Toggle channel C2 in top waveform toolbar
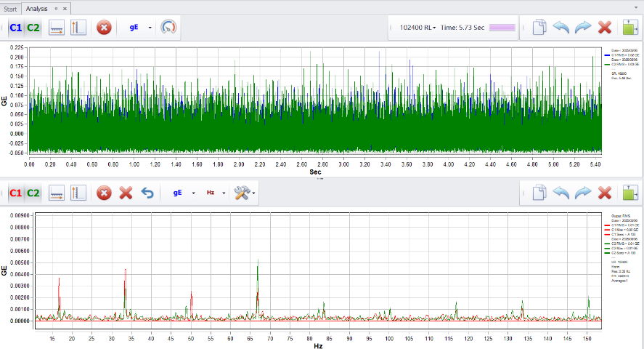 pos(33,28)
